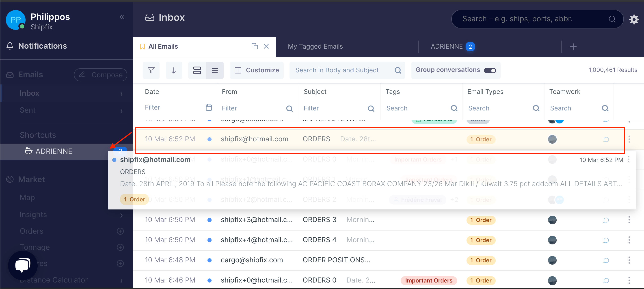This screenshot has height=289, width=644.
Task: Expand the Insights menu chevron
Action: [x=121, y=215]
